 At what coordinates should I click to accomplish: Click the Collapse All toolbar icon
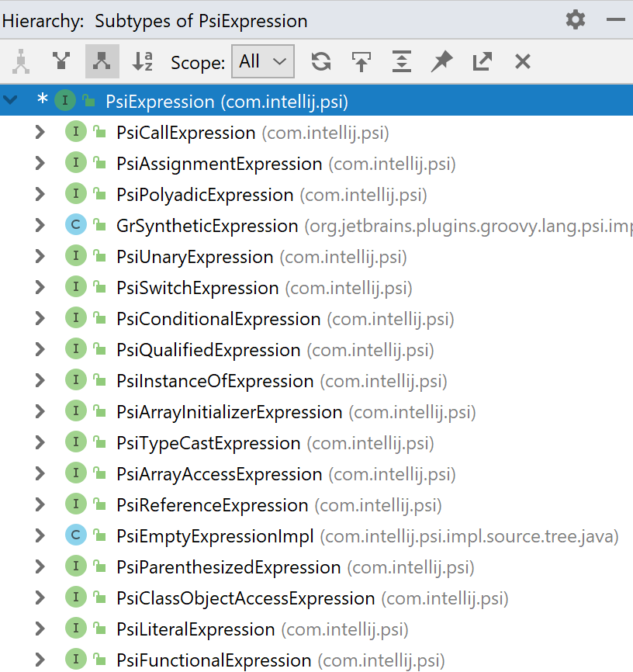[x=401, y=61]
